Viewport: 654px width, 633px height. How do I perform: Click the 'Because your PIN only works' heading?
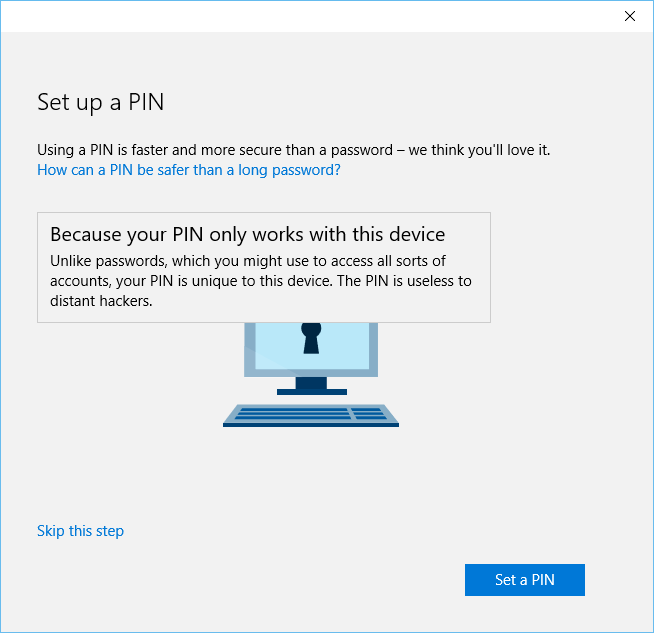(x=247, y=235)
